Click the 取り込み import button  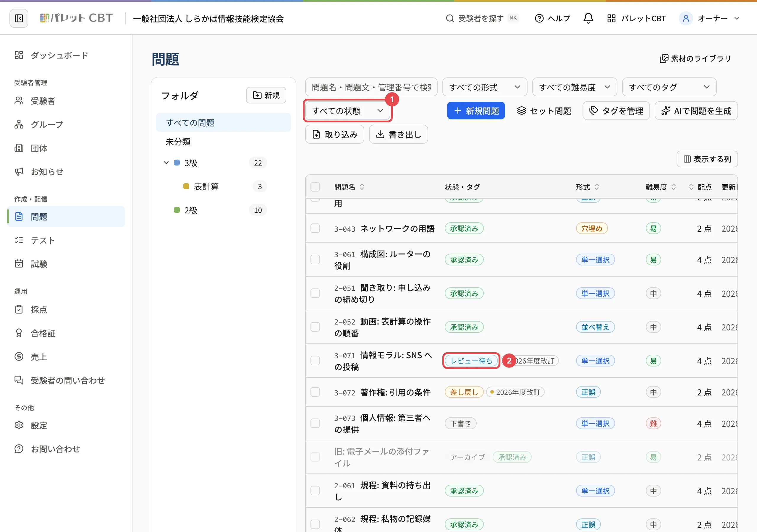click(335, 134)
